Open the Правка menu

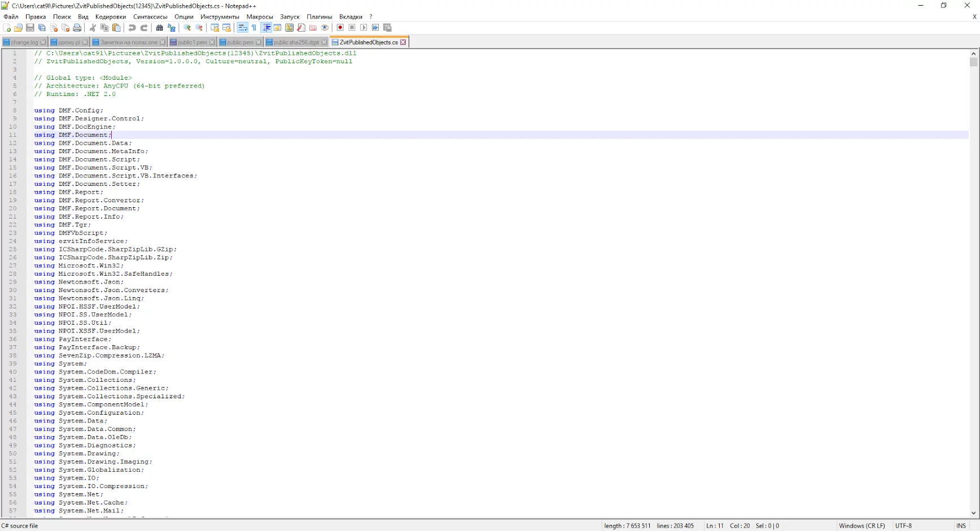tap(36, 17)
